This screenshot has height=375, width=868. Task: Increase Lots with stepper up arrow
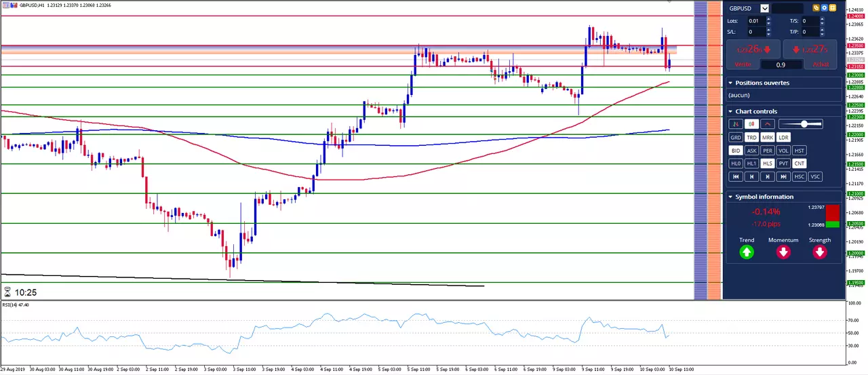click(x=768, y=18)
